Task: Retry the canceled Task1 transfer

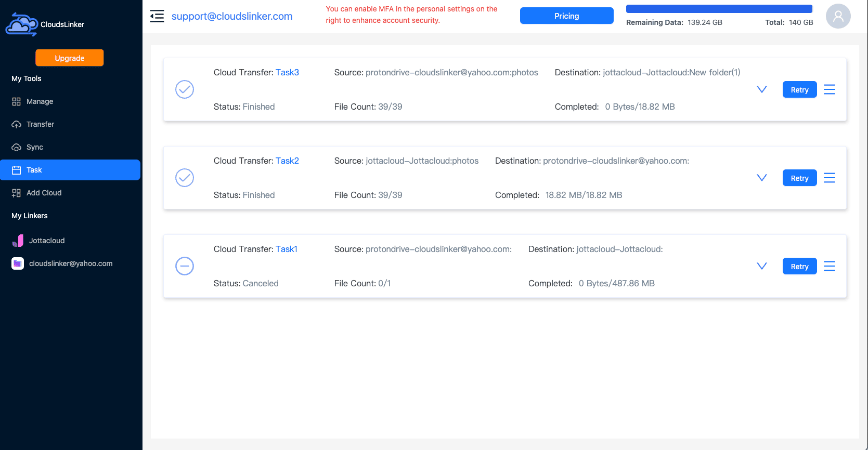Action: (x=799, y=266)
